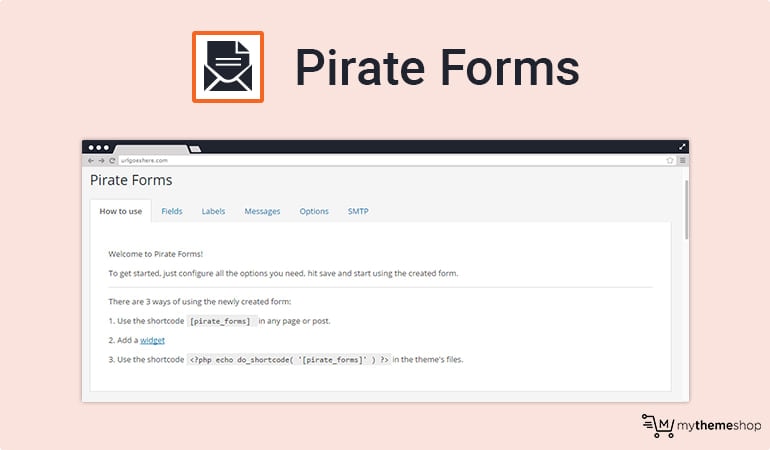
Task: Click the php do_shortcode code snippet
Action: pos(289,360)
